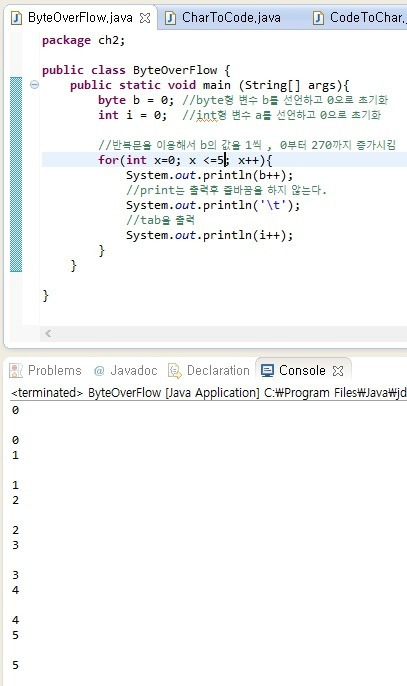The image size is (407, 686).
Task: Close the ByteOverFlow.java tab
Action: click(145, 18)
